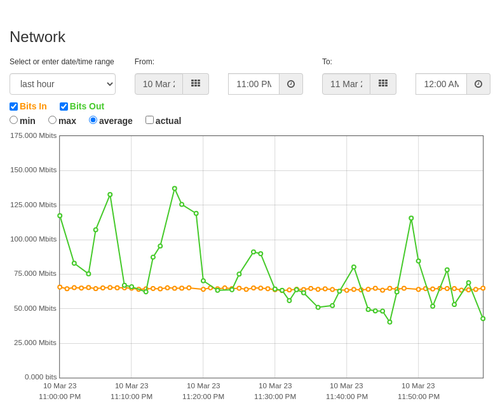
Task: Expand the 'last hour' range dropdown
Action: 63,84
